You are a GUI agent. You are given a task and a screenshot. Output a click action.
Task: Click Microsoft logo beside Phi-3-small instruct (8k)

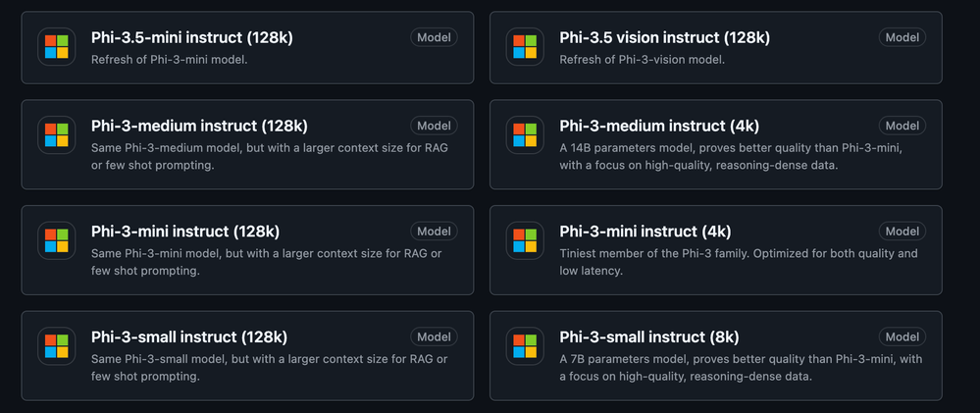tap(525, 345)
